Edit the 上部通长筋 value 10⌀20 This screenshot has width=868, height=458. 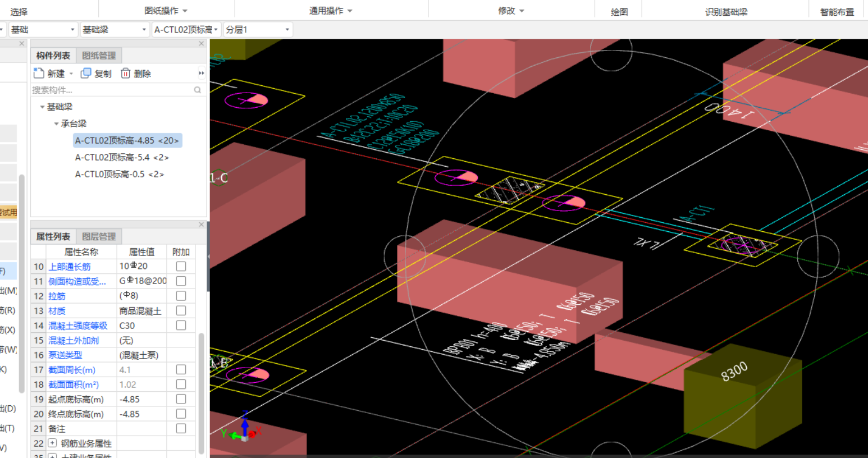[141, 267]
